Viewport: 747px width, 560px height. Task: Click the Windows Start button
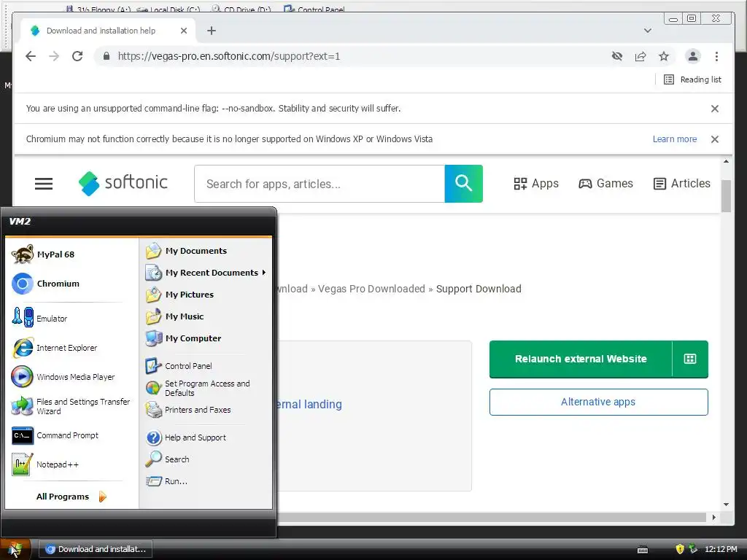pyautogui.click(x=15, y=549)
